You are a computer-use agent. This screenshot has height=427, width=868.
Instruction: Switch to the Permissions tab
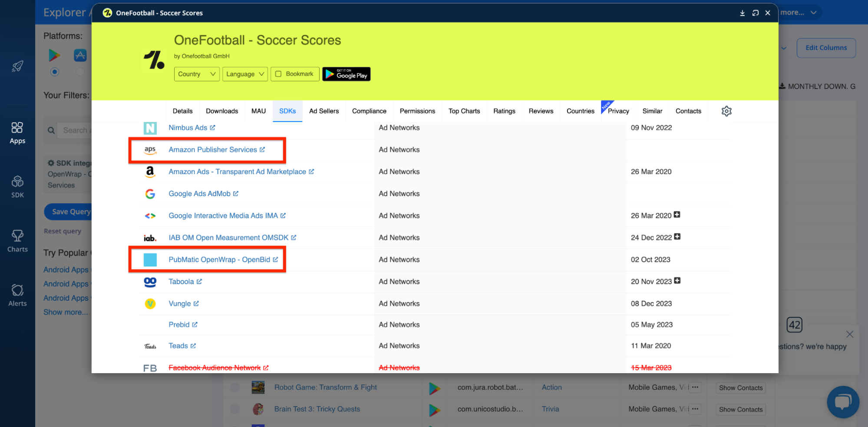(417, 111)
